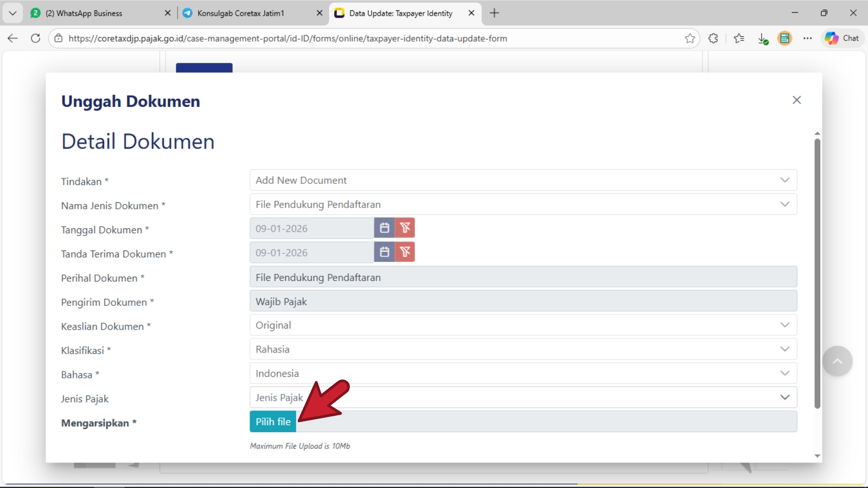Image resolution: width=868 pixels, height=488 pixels.
Task: Clear the Tanggal Dokumen date
Action: point(405,228)
